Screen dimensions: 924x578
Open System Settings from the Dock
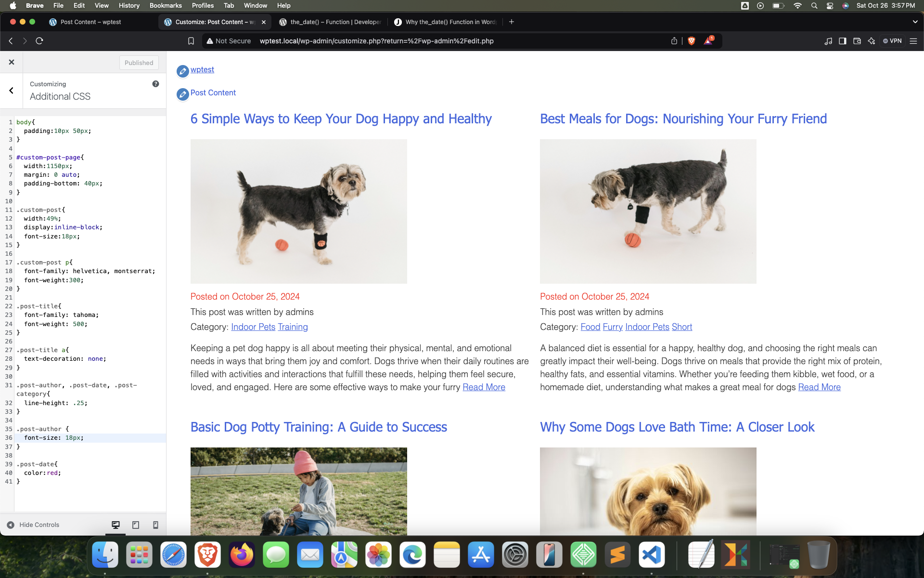[515, 555]
